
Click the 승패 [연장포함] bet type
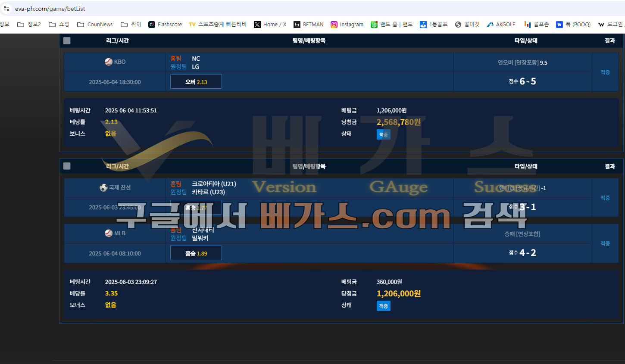pyautogui.click(x=522, y=234)
